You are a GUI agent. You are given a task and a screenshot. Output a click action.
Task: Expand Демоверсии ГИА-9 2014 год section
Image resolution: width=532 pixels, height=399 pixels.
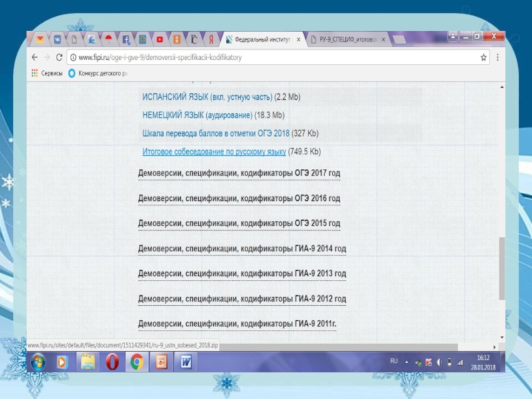click(x=242, y=248)
